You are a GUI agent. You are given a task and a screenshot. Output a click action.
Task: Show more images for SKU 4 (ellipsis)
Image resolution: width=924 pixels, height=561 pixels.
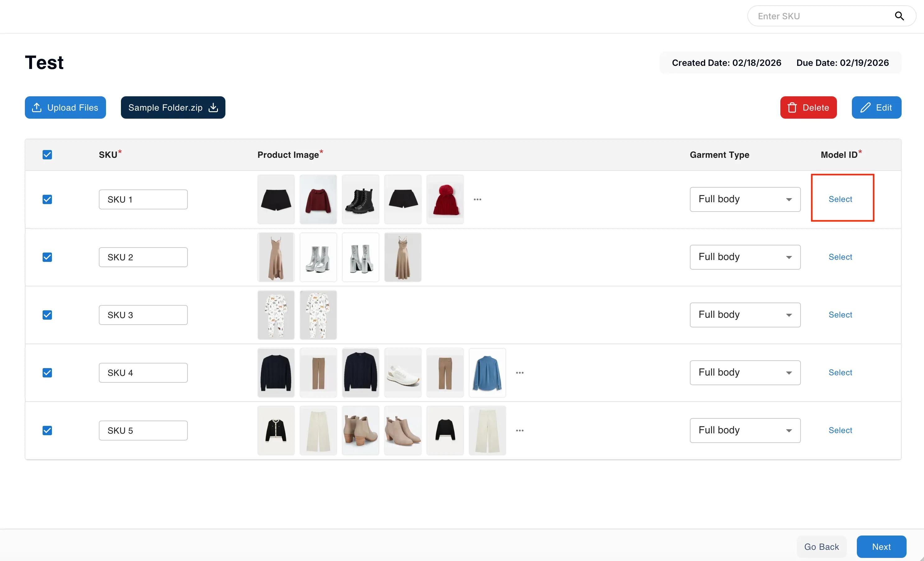coord(520,372)
